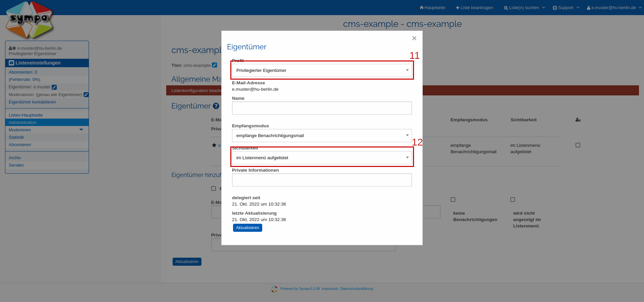Expand the Sichtbarkeit dropdown
The height and width of the screenshot is (302, 644).
pyautogui.click(x=322, y=158)
